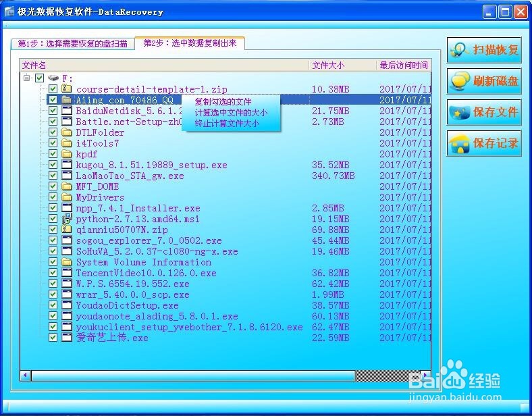Maximize the DataRecovery window
The image size is (532, 416).
[505, 12]
